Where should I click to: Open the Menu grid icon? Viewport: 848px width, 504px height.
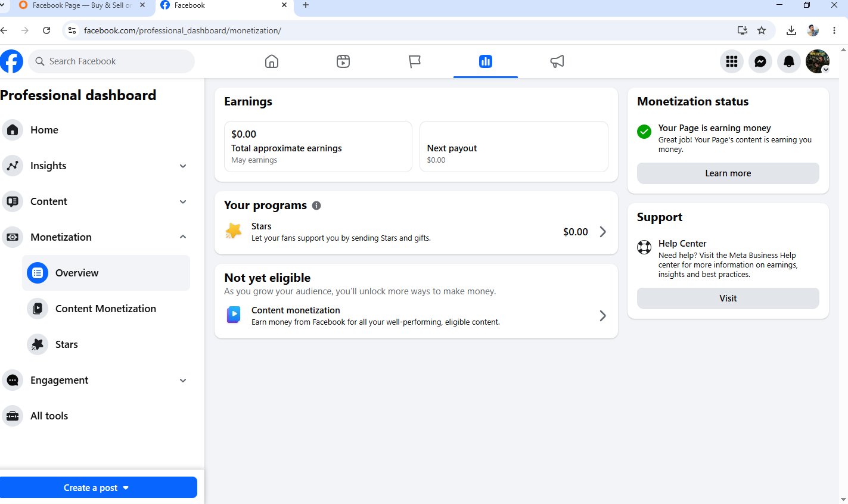pyautogui.click(x=732, y=61)
